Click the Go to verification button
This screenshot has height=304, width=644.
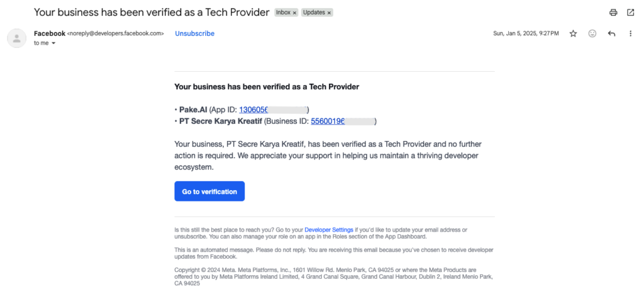pos(209,191)
